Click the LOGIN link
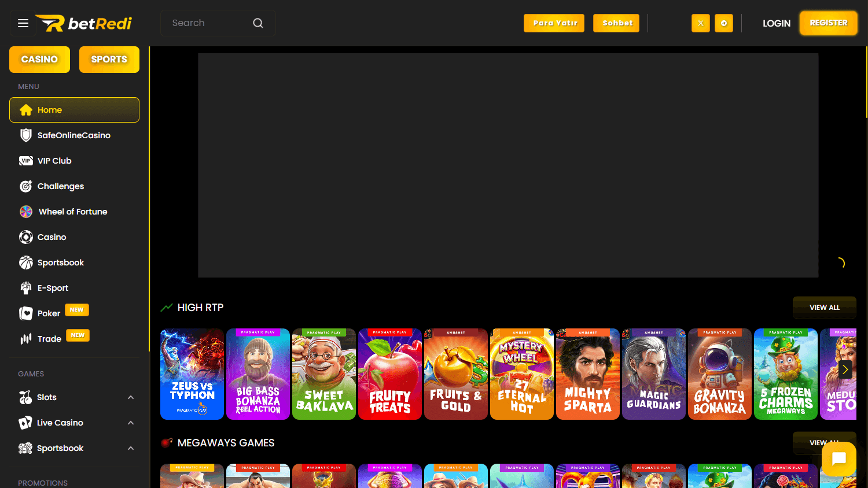This screenshot has width=868, height=488. pyautogui.click(x=777, y=23)
